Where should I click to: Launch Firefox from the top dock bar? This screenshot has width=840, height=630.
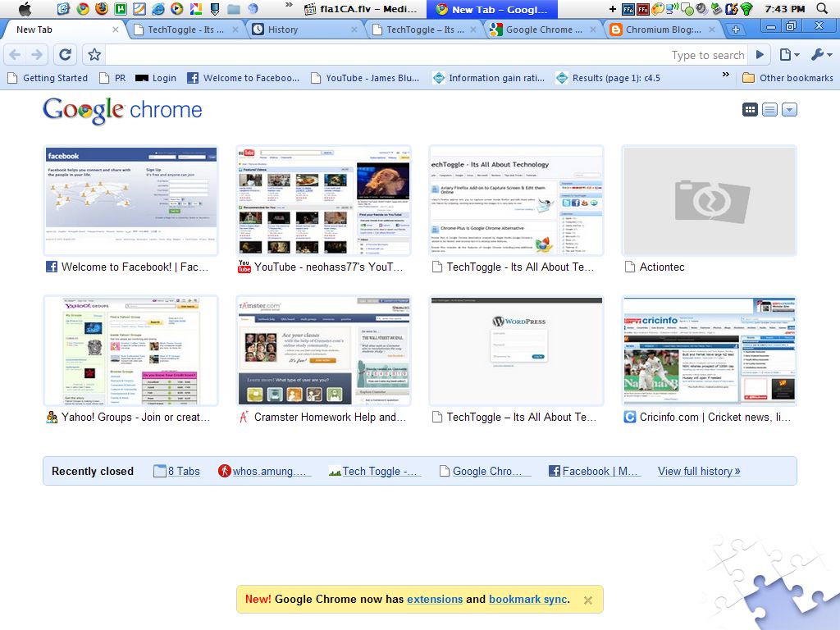coord(101,8)
